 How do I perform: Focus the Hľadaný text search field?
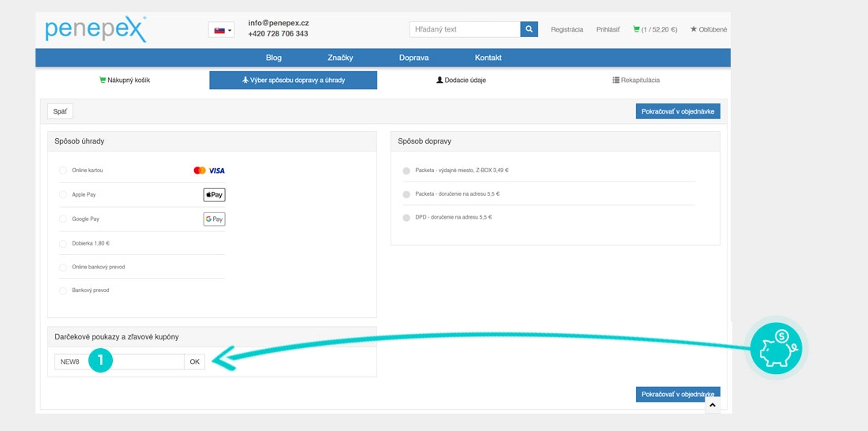point(465,29)
